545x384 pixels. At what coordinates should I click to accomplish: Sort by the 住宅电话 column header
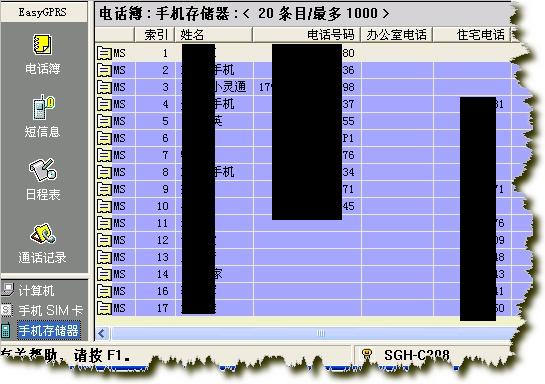coord(472,34)
